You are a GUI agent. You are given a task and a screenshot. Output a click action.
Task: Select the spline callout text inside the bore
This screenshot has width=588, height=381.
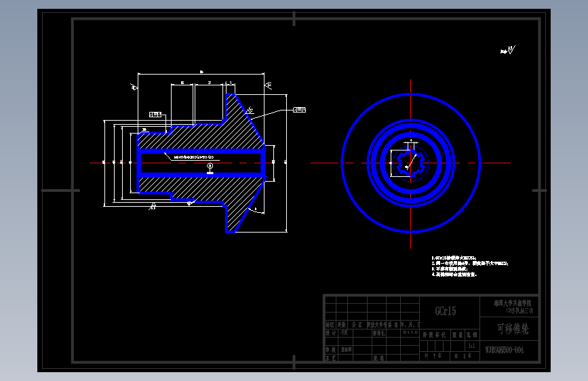coord(194,157)
